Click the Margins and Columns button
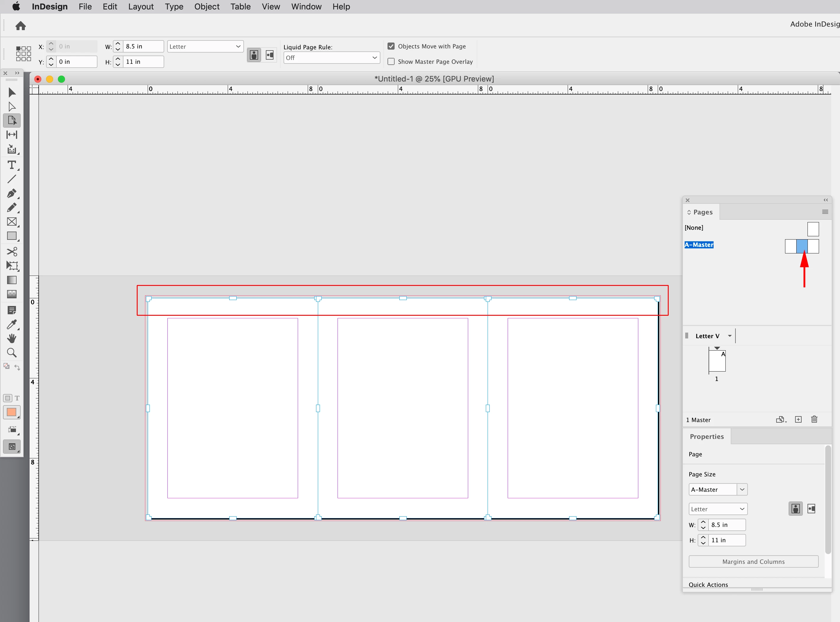This screenshot has height=622, width=840. (753, 561)
